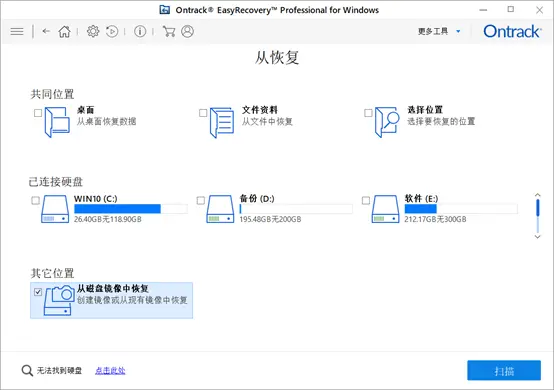The width and height of the screenshot is (554, 390).
Task: Click the 软件 (E:) usage bar
Action: tap(461, 209)
